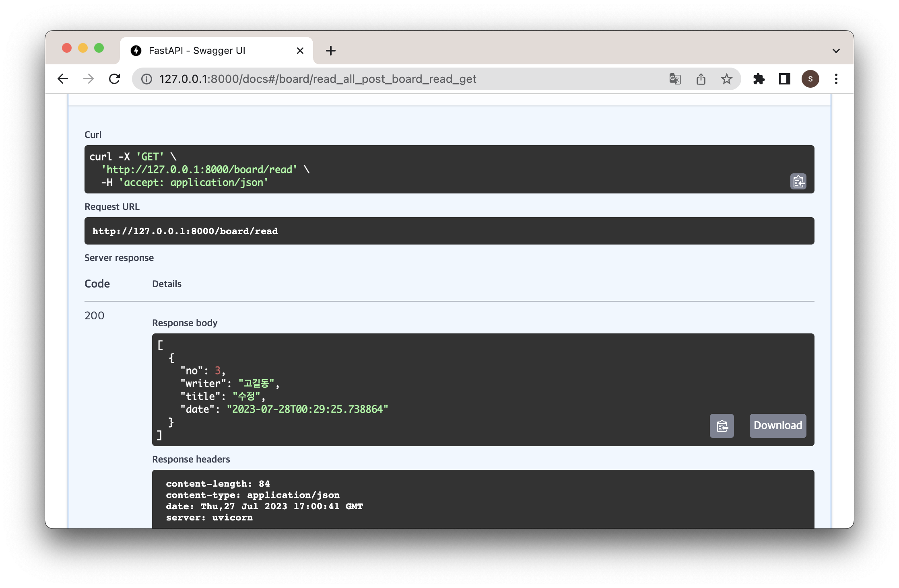Image resolution: width=899 pixels, height=588 pixels.
Task: Close the FastAPI Swagger UI tab
Action: (x=300, y=51)
